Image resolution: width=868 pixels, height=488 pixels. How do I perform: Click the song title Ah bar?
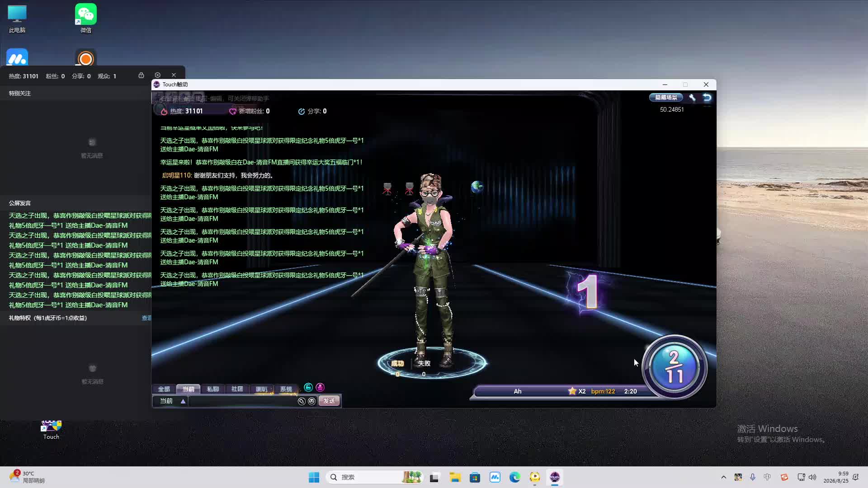click(x=518, y=391)
